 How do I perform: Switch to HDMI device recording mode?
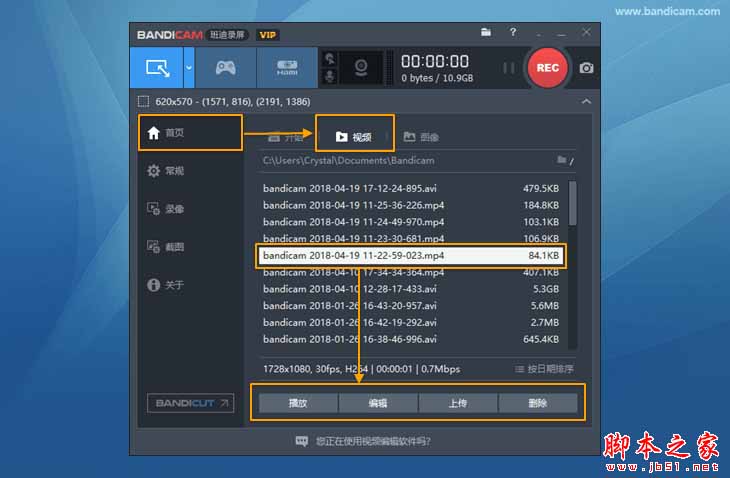[287, 68]
